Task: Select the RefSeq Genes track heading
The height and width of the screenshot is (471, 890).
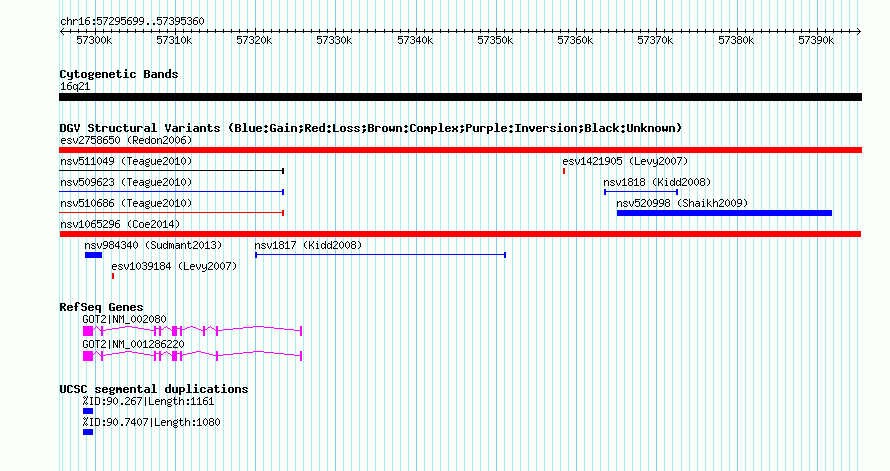Action: coord(101,307)
